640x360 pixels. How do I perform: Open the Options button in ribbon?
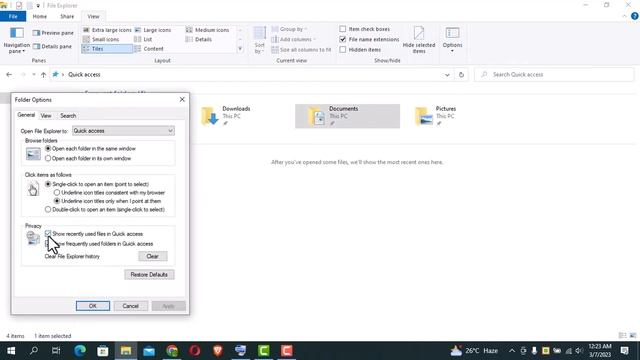pos(452,39)
